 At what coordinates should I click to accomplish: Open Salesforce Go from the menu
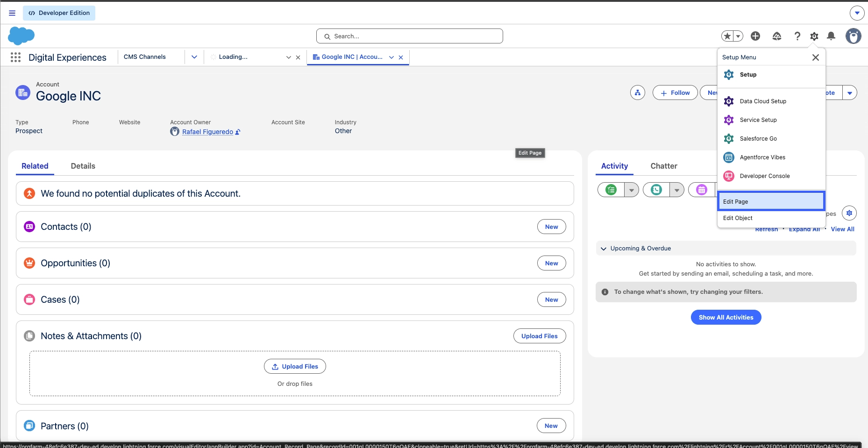pos(771,138)
